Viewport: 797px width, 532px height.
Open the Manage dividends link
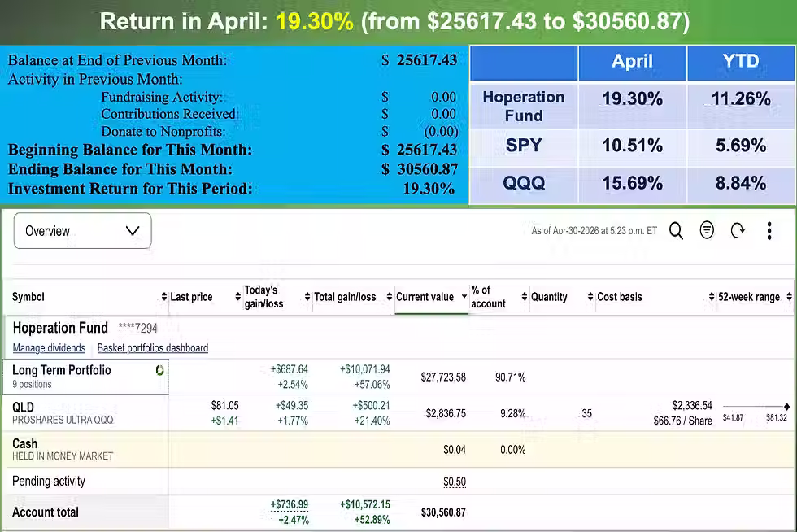click(x=49, y=348)
